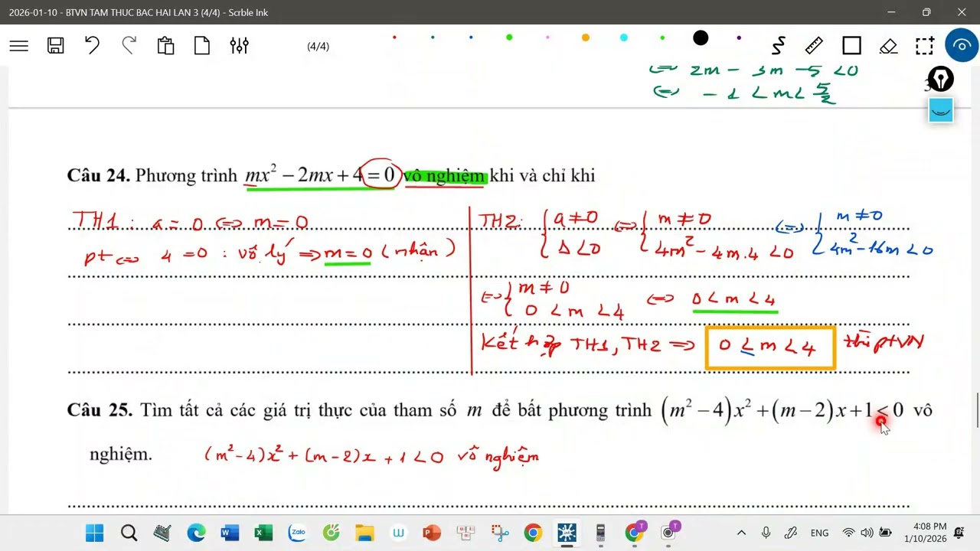Viewport: 980px width, 551px height.
Task: Open the sliders settings icon
Action: 239,46
